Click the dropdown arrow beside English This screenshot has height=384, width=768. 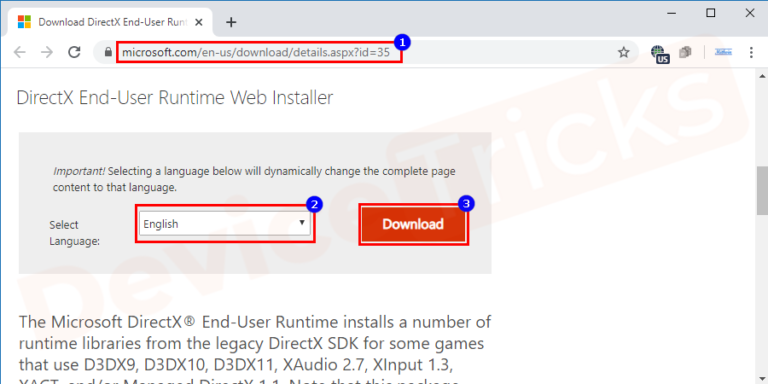[x=302, y=223]
